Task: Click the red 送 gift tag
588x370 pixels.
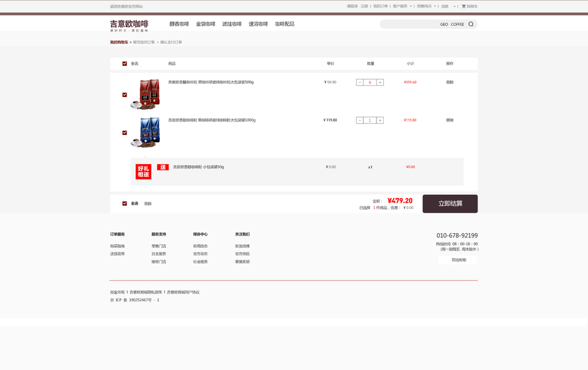Action: coord(163,167)
